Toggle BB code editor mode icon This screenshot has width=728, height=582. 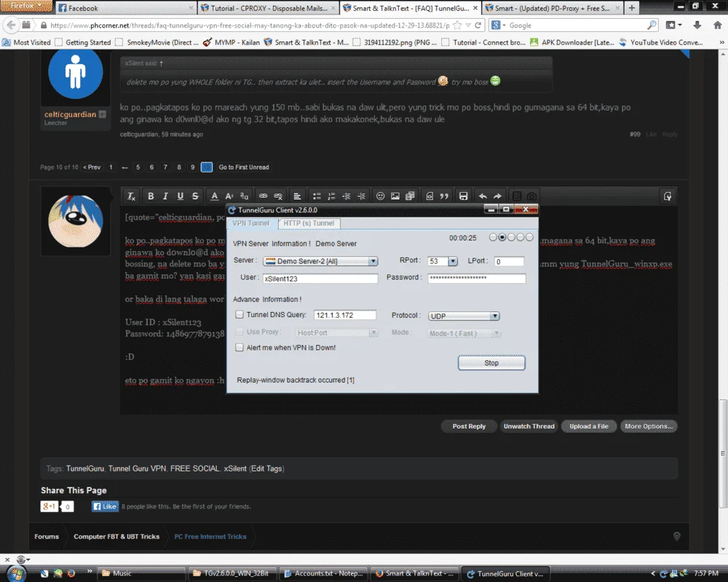(668, 196)
